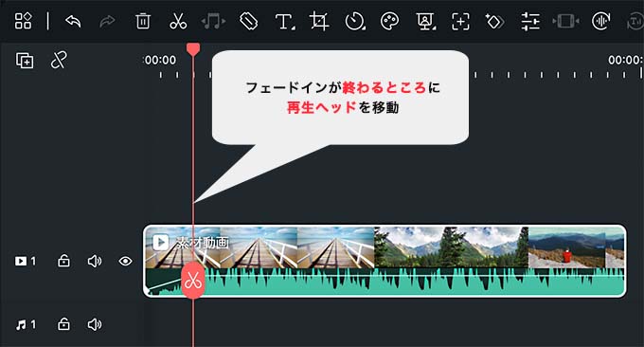Screen dimensions: 644x347
Task: Toggle the auto ripple link icon
Action: pyautogui.click(x=59, y=61)
